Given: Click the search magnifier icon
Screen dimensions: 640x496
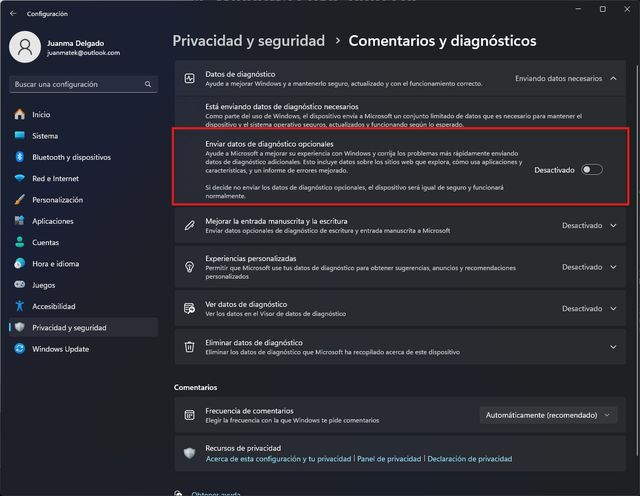Looking at the screenshot, I should [150, 85].
